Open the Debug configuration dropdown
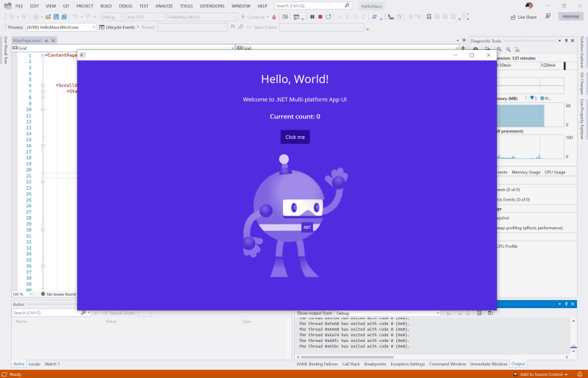Screen dimensions: 588x378 112,17
